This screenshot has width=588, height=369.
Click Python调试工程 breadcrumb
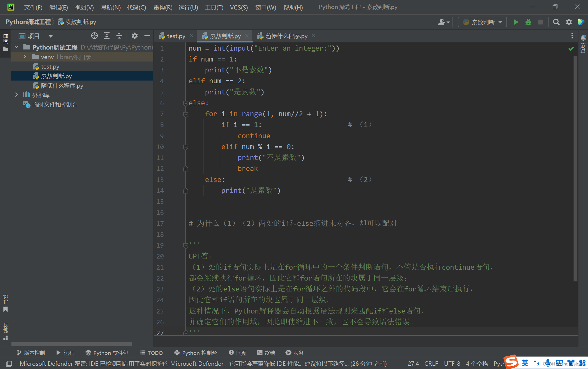[x=28, y=22]
